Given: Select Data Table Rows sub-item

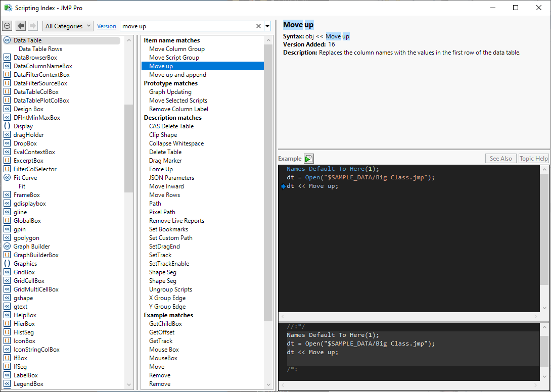Looking at the screenshot, I should [40, 49].
